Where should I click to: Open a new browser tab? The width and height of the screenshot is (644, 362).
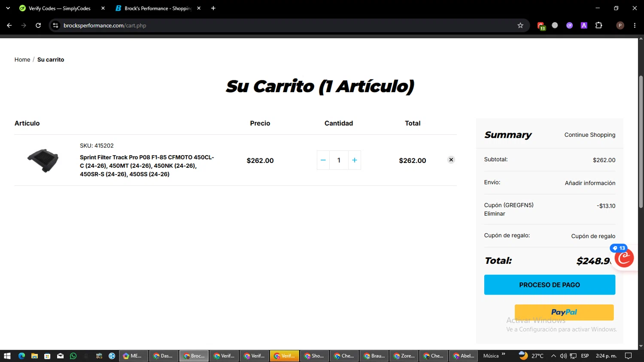213,8
